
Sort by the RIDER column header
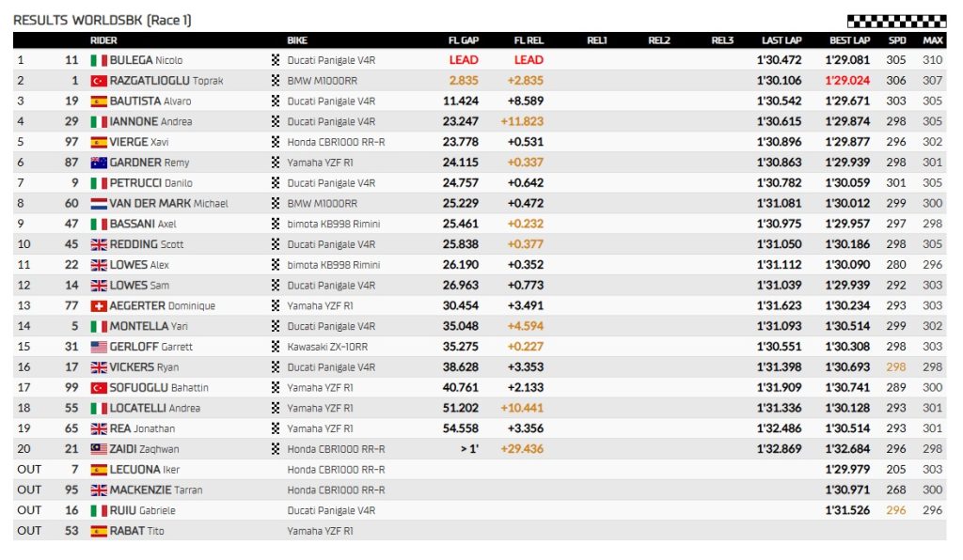pos(103,40)
